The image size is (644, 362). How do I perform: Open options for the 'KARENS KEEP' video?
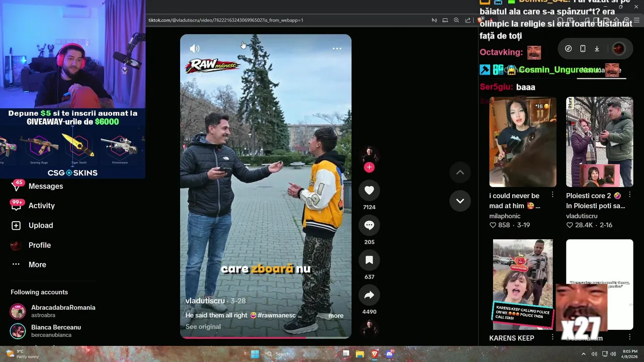pyautogui.click(x=552, y=337)
